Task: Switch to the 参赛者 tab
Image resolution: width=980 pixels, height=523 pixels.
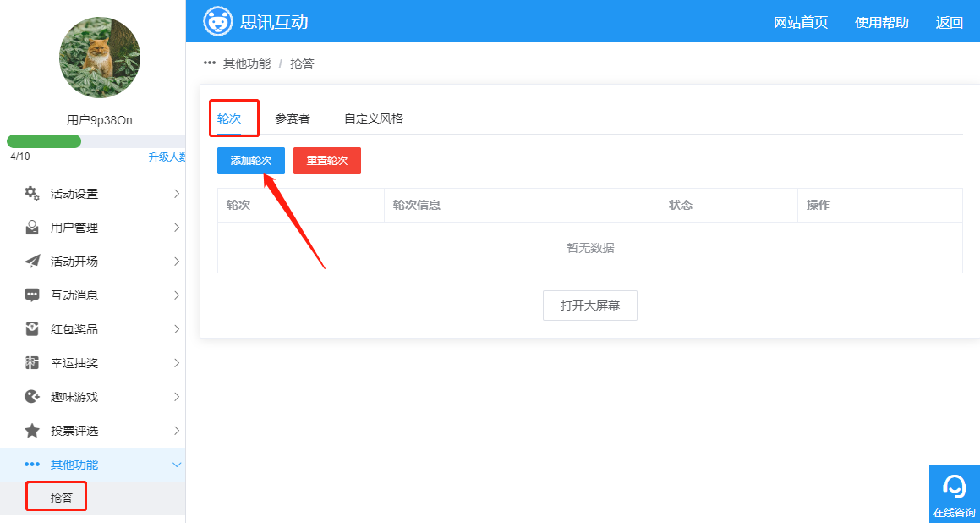Action: tap(293, 118)
